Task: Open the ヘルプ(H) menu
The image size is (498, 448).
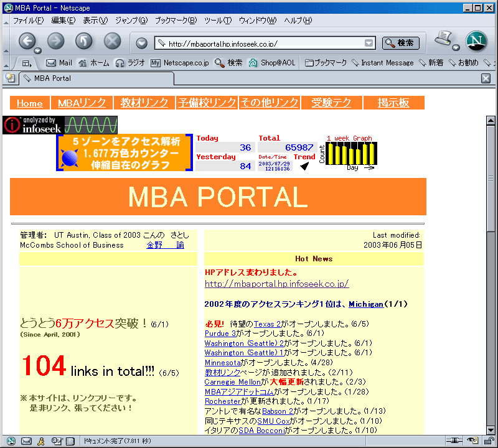Action: point(298,21)
